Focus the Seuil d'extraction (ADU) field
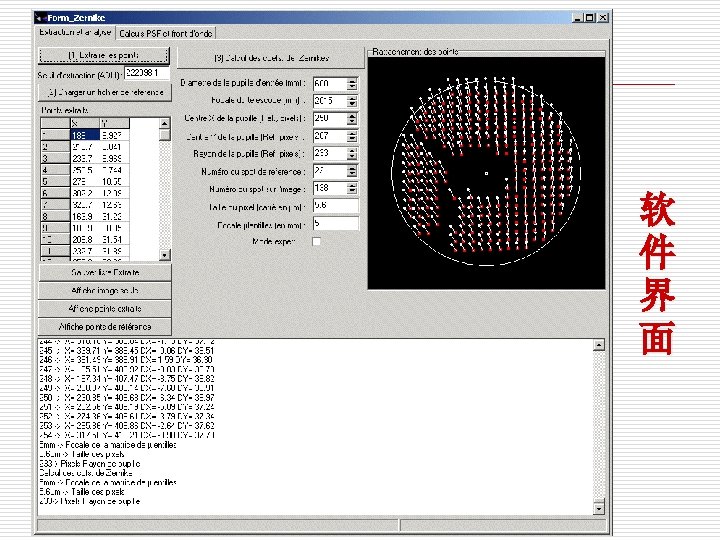The width and height of the screenshot is (720, 540). tap(147, 73)
